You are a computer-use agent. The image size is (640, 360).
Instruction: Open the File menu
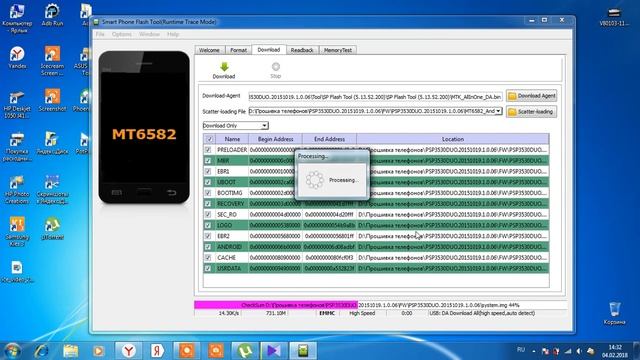click(x=100, y=34)
